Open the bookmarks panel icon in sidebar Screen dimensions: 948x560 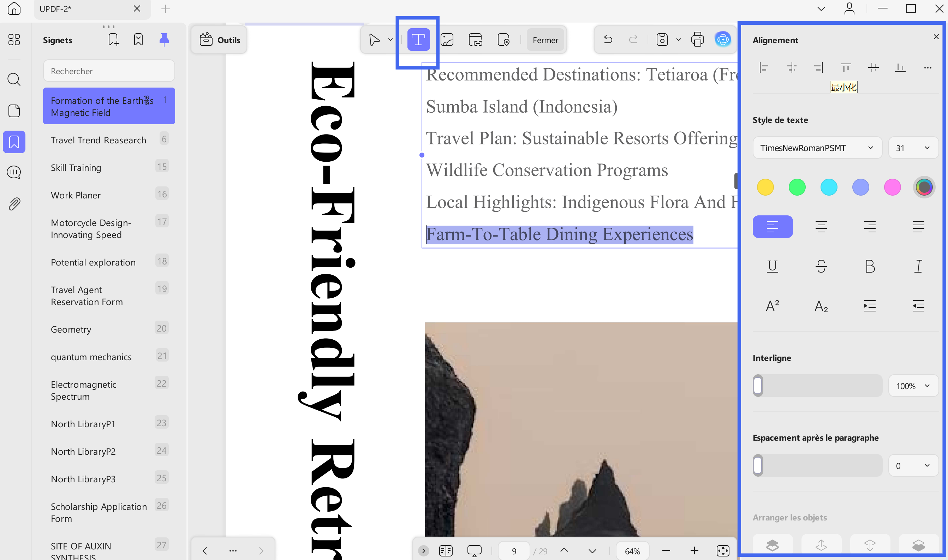pyautogui.click(x=14, y=142)
